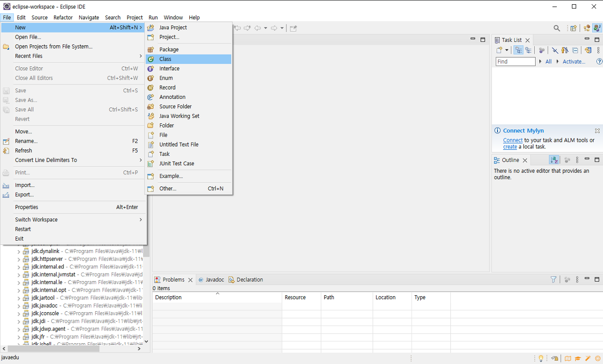Expand the jdk.httpserver tree node
Image resolution: width=603 pixels, height=364 pixels.
(x=19, y=259)
